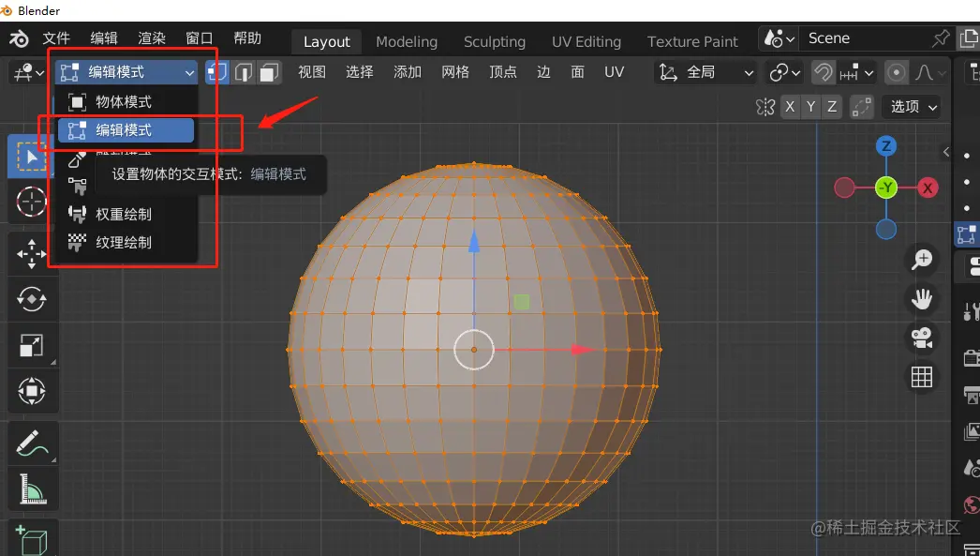Image resolution: width=980 pixels, height=556 pixels.
Task: Open the scene browse dropdown
Action: (x=780, y=38)
